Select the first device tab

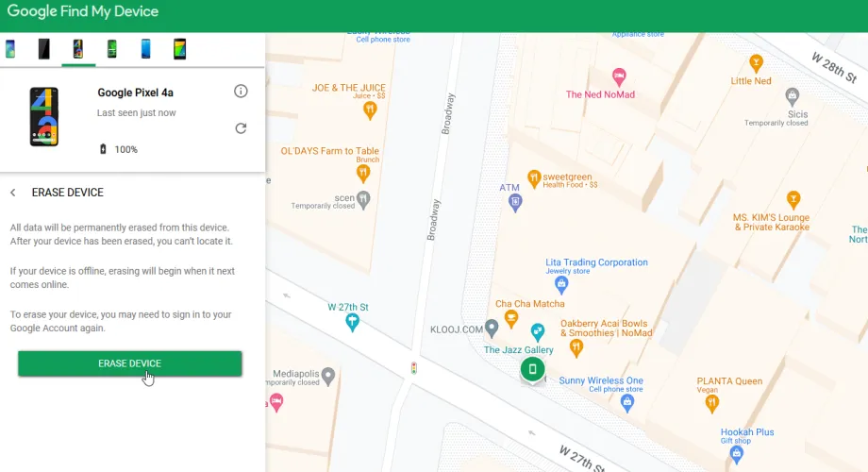tap(10, 49)
